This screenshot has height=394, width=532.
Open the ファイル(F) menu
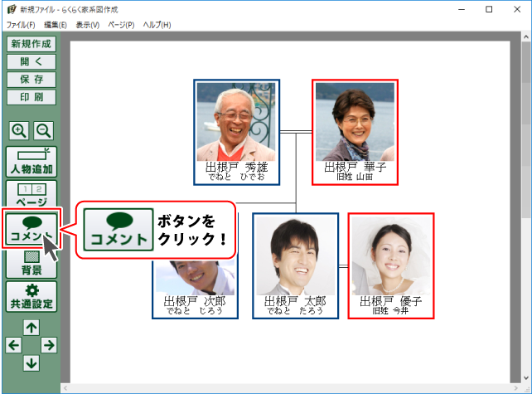click(x=21, y=25)
